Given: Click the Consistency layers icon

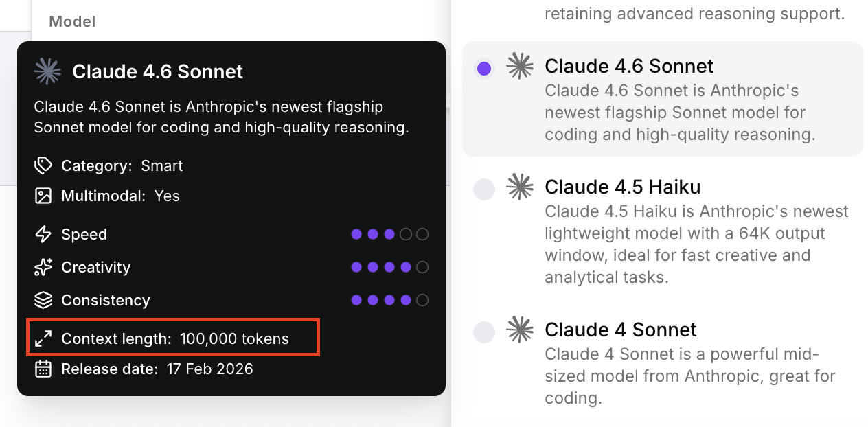Looking at the screenshot, I should click(43, 300).
